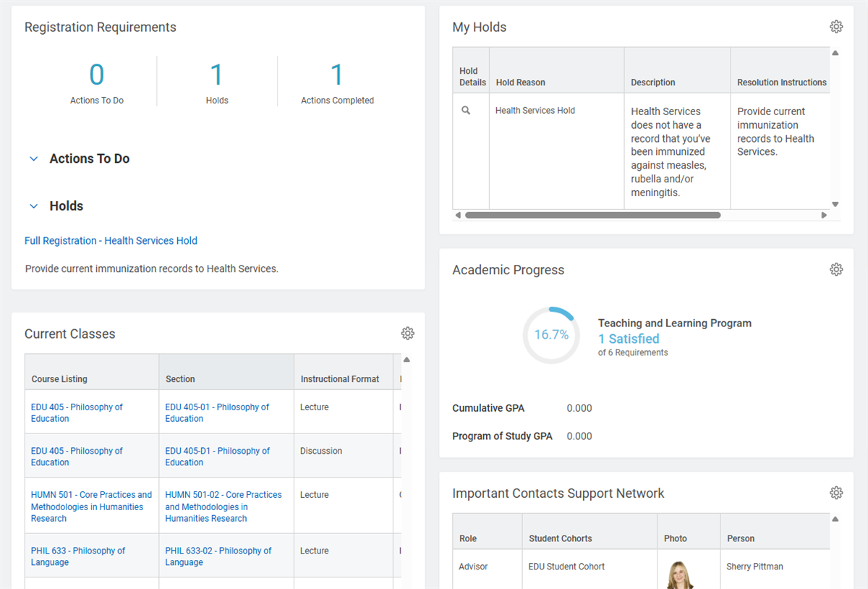Collapse the Holds section
The image size is (868, 589).
pos(33,206)
